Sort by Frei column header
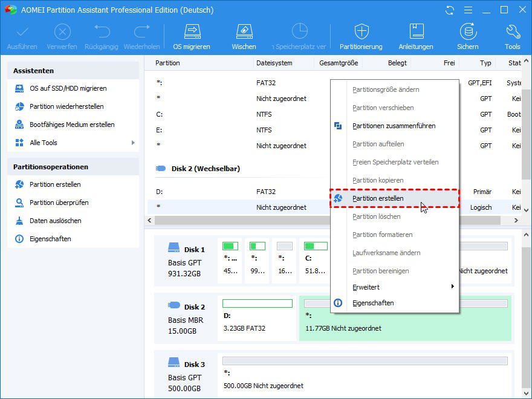This screenshot has width=532, height=399. click(449, 63)
